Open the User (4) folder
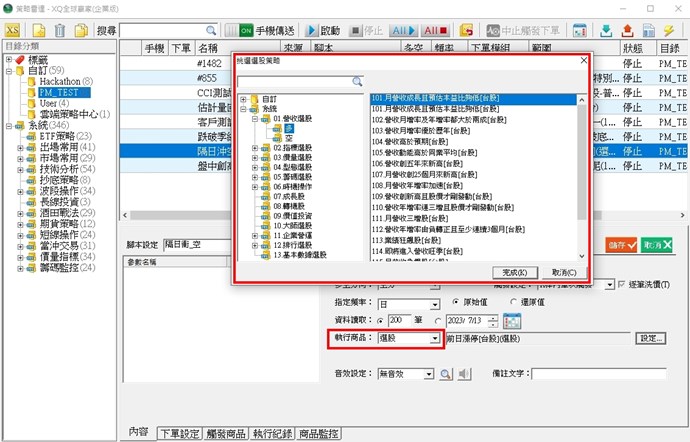 tap(54, 103)
